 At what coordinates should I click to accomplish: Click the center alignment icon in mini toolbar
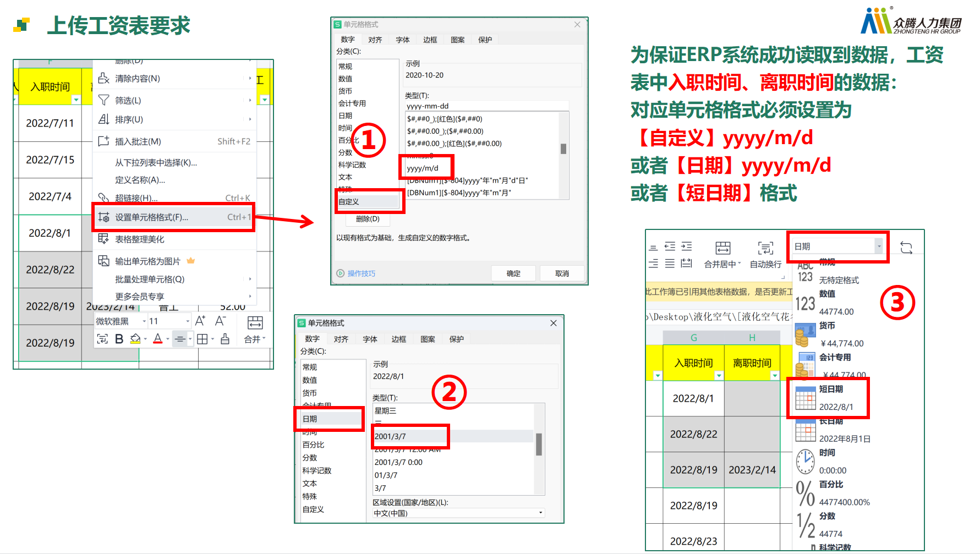(180, 339)
